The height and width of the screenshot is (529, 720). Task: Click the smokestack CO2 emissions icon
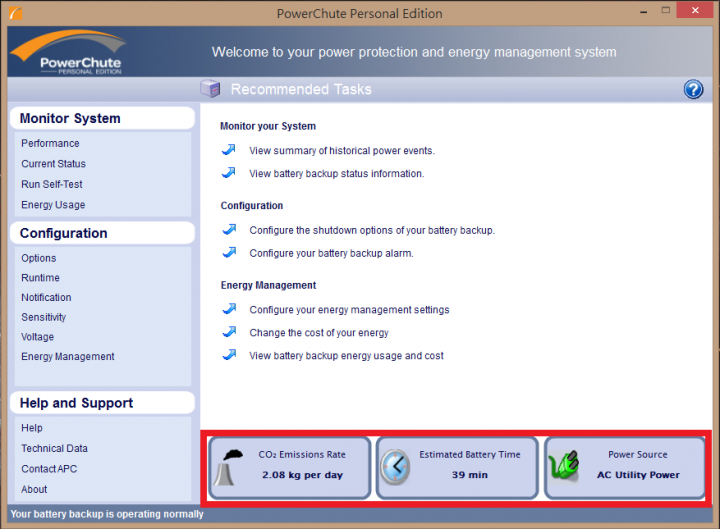(229, 467)
